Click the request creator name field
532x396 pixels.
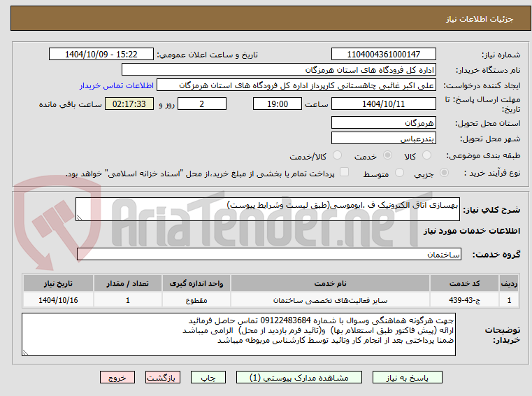(296, 85)
